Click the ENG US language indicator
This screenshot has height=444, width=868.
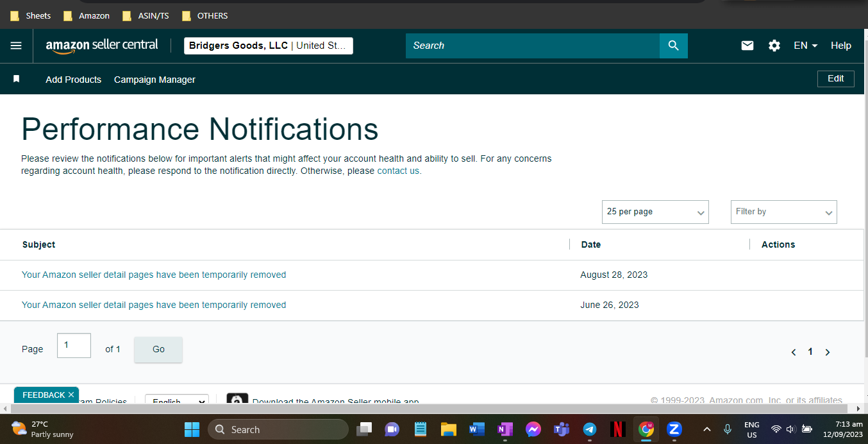tap(752, 429)
